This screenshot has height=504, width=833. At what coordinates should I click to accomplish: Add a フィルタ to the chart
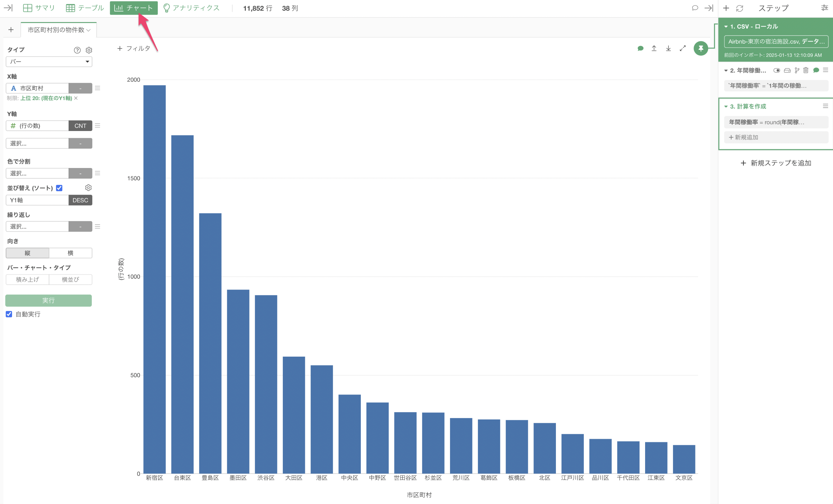(x=134, y=48)
